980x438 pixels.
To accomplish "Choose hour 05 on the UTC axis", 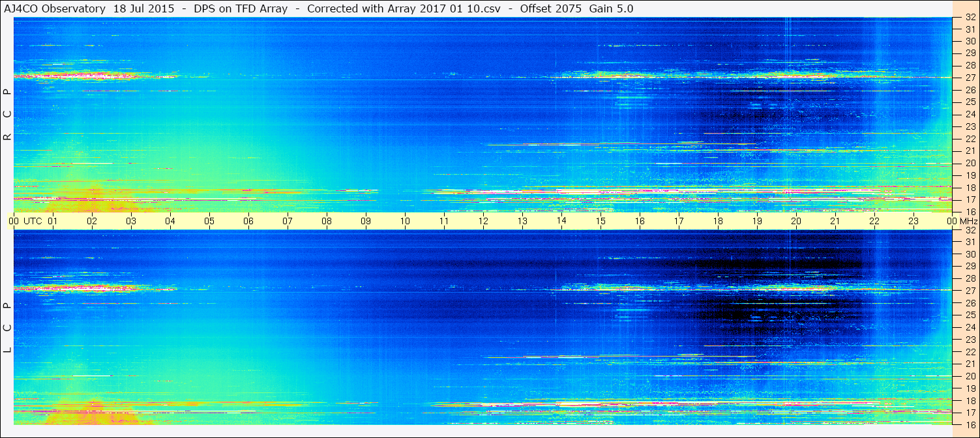I will (x=209, y=221).
